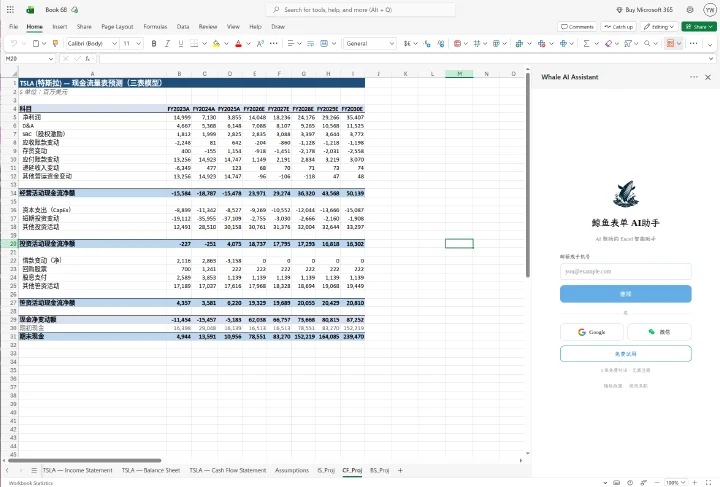The width and height of the screenshot is (720, 487).
Task: Click the Whale AI add-in ribbon icon
Action: 670,44
